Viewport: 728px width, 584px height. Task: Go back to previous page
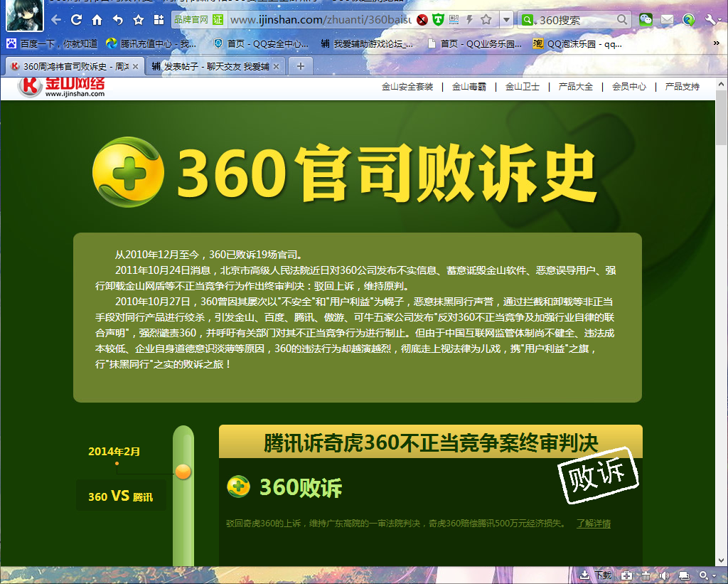click(x=56, y=20)
